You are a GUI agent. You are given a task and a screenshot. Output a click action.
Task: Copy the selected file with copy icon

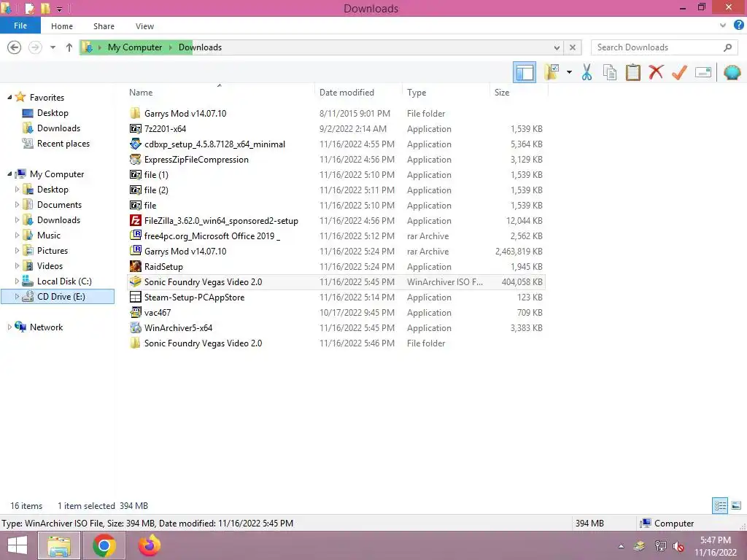(x=610, y=72)
